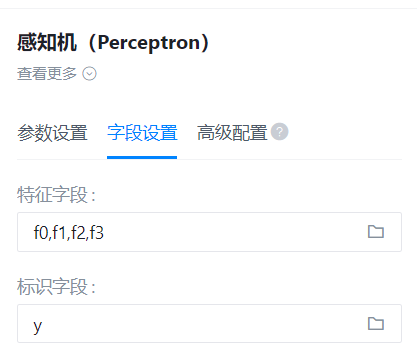Switch to the 参数设置 tab
Image resolution: width=417 pixels, height=362 pixels.
(52, 133)
